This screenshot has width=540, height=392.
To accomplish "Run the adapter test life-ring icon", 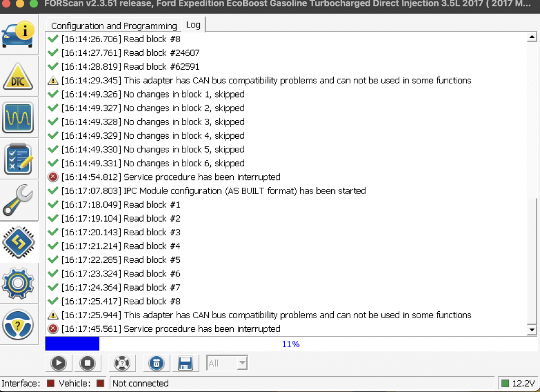I will (122, 363).
